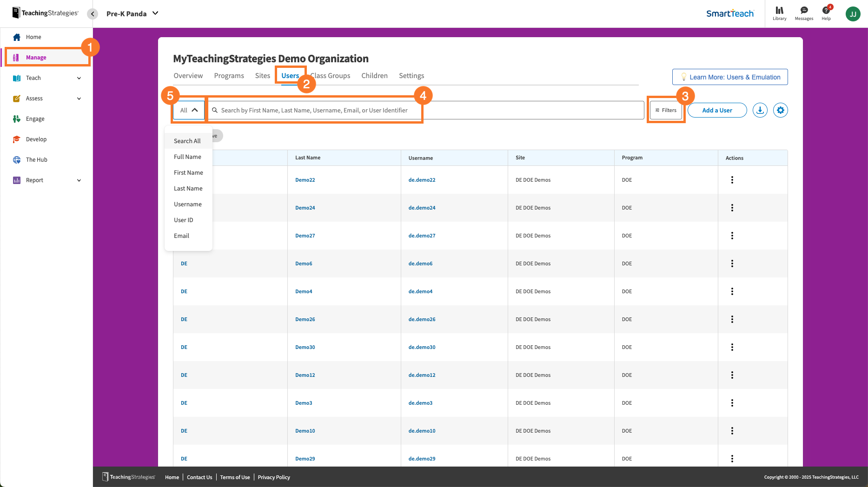Image resolution: width=868 pixels, height=487 pixels.
Task: Open The Hub from the sidebar
Action: coord(37,160)
